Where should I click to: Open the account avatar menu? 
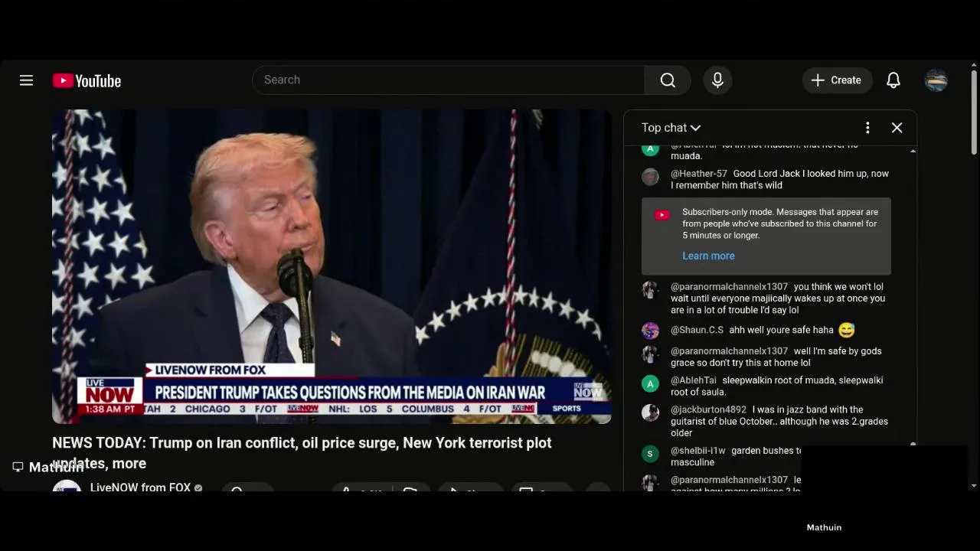click(936, 80)
